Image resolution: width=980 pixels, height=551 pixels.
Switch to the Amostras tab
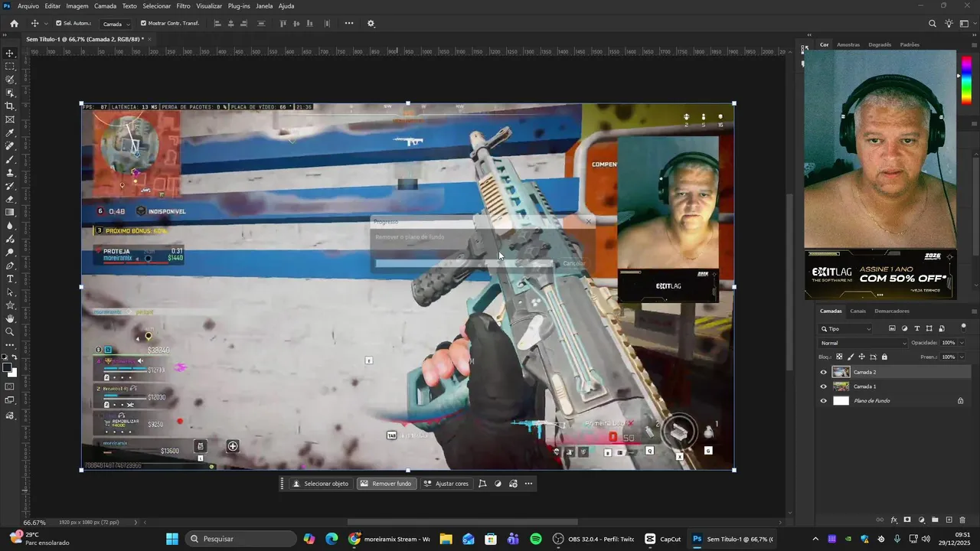848,44
